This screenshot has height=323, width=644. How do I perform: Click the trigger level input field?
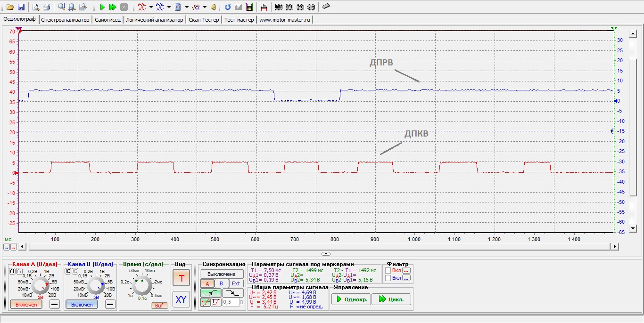231,302
